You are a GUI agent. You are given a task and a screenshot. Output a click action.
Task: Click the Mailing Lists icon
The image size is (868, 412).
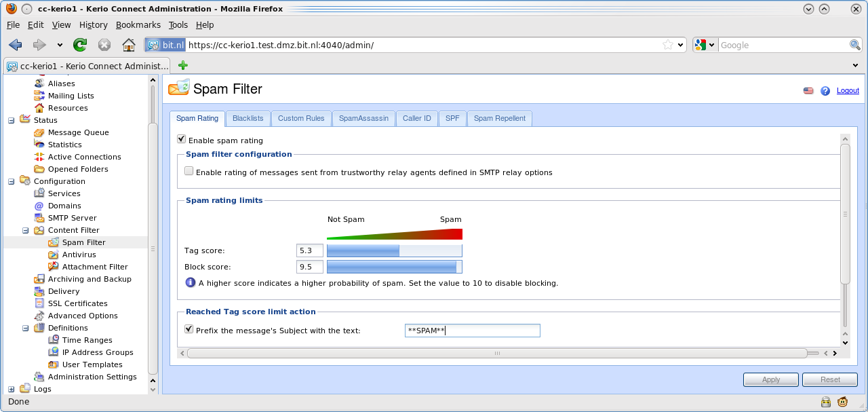coord(39,96)
